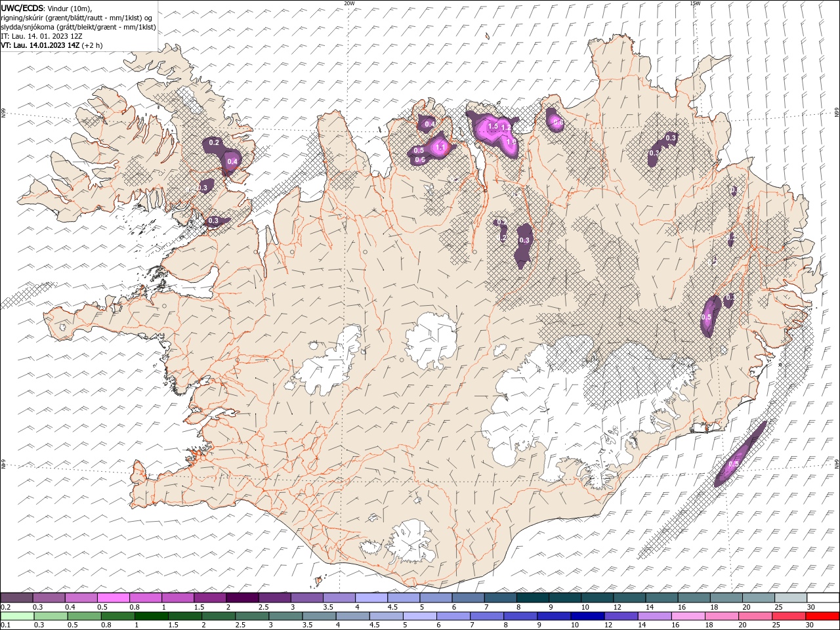
Task: Click the 1.5 value in the pink snowfall area
Action: (493, 125)
